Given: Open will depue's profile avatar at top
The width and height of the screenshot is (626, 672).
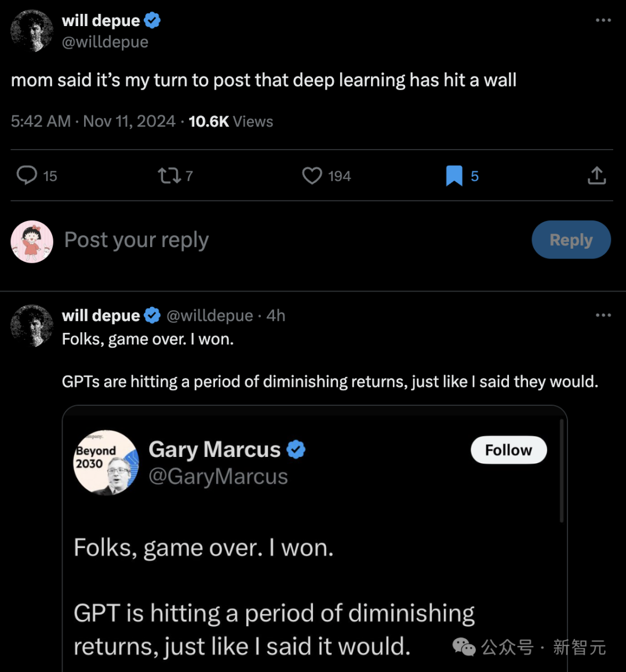Looking at the screenshot, I should tap(32, 31).
